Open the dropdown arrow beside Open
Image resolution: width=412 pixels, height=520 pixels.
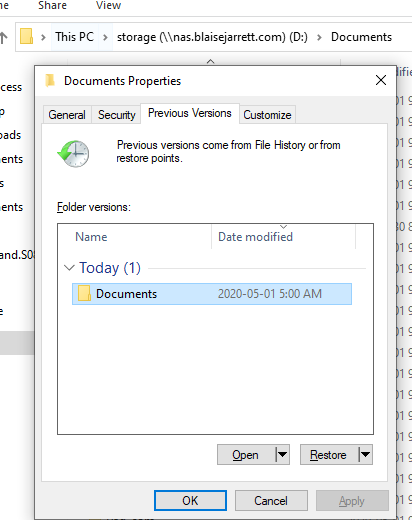point(282,454)
